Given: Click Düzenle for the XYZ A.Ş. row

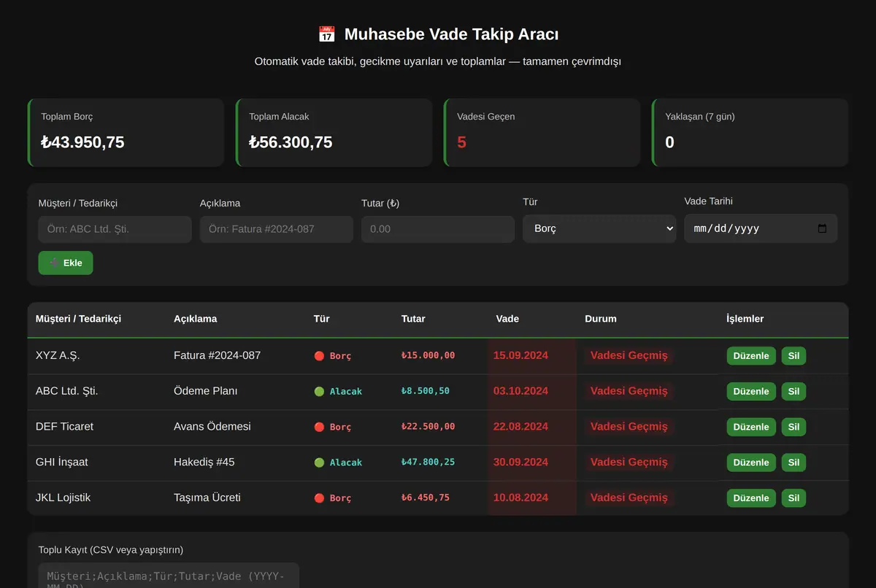Looking at the screenshot, I should tap(751, 356).
